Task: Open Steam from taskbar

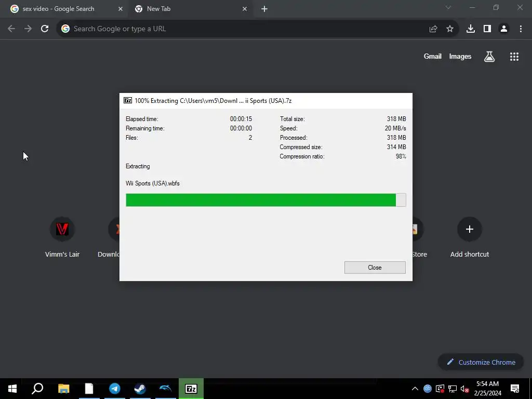Action: pos(140,389)
